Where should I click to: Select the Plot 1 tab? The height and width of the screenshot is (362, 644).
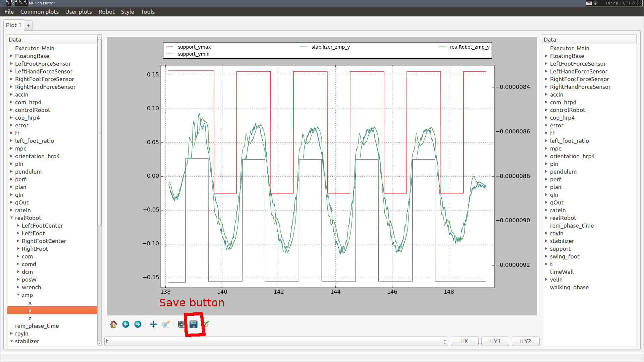point(13,25)
